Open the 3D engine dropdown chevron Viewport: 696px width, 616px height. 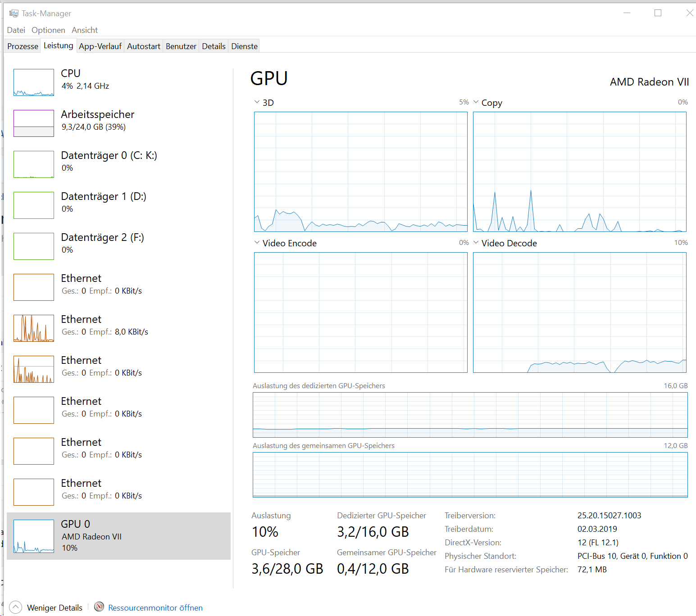[257, 102]
